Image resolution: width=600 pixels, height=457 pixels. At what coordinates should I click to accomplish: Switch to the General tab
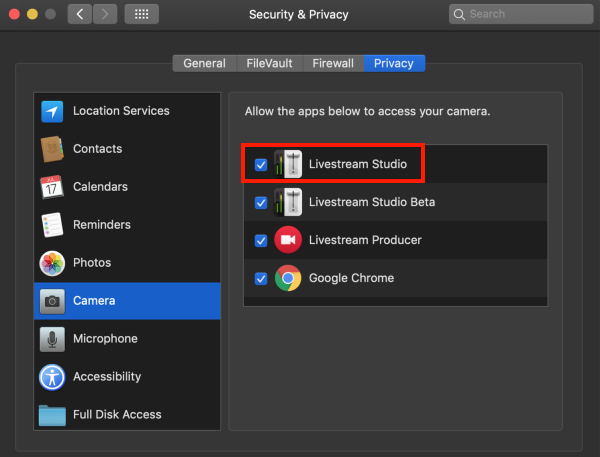[x=205, y=63]
